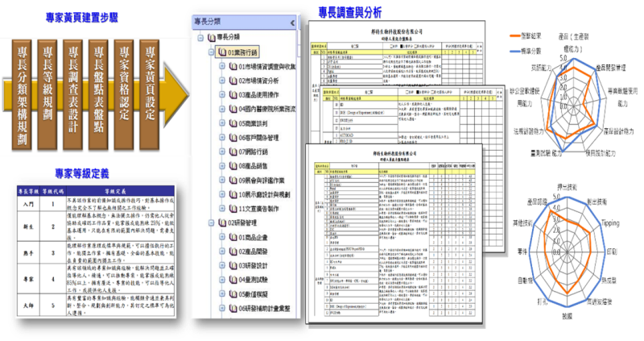This screenshot has width=644, height=341.
Task: Click the 產品開發管理 radar chart label
Action: [x=611, y=68]
